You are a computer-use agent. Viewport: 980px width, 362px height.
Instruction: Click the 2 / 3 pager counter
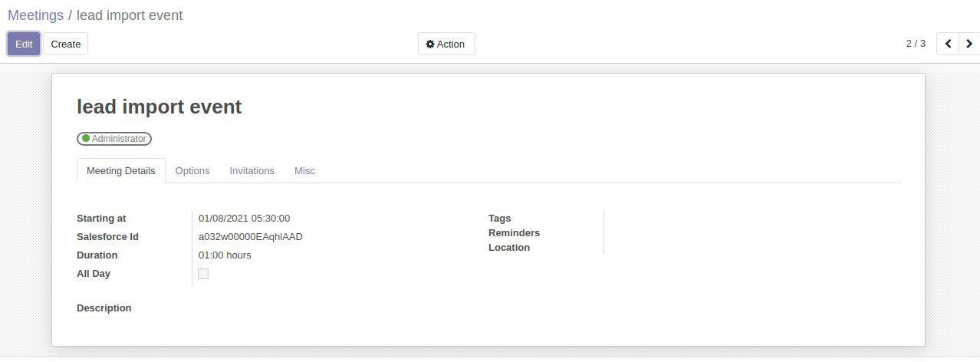pyautogui.click(x=916, y=44)
